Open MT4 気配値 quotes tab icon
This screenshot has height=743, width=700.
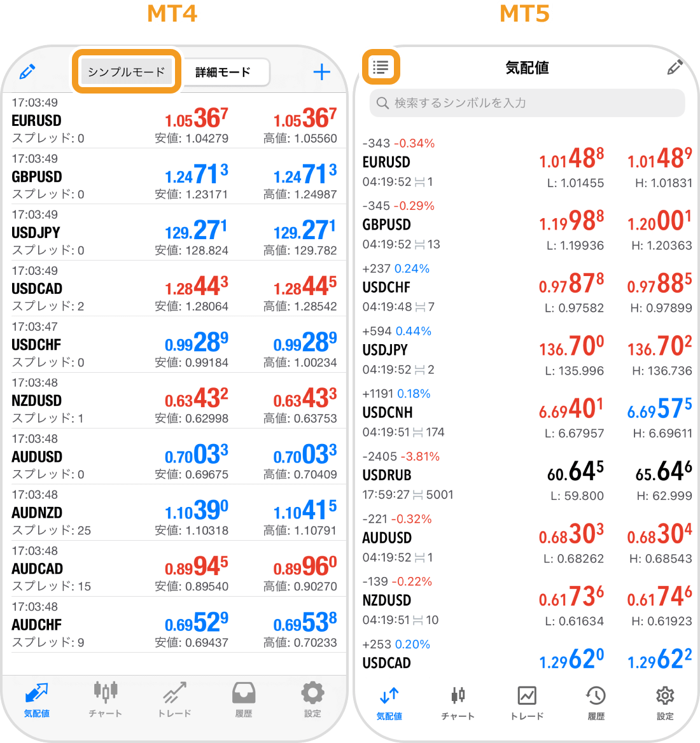point(36,693)
